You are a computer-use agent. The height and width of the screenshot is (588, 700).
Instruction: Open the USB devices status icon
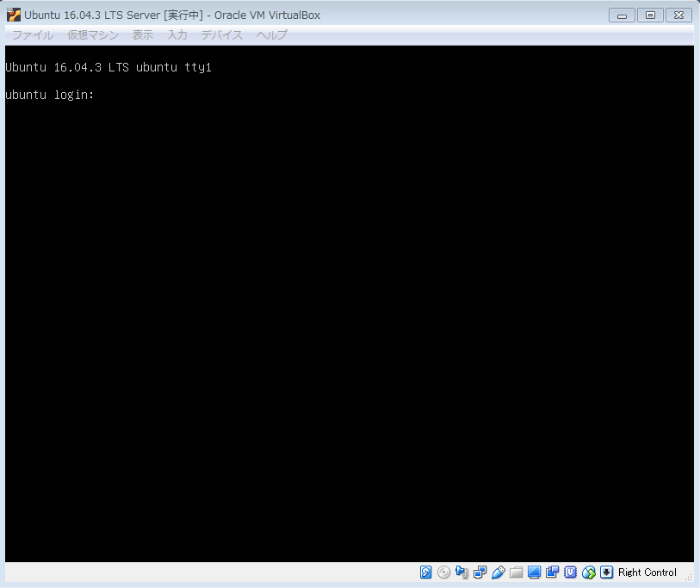pos(499,573)
